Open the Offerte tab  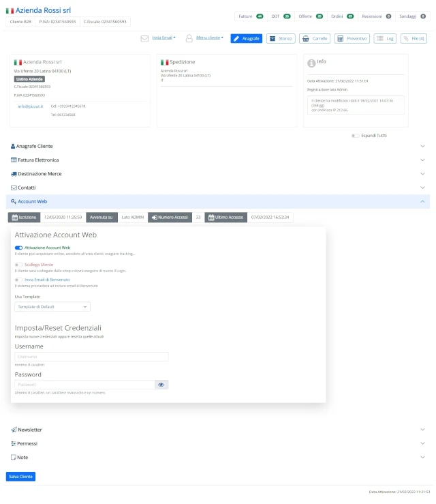pyautogui.click(x=311, y=16)
